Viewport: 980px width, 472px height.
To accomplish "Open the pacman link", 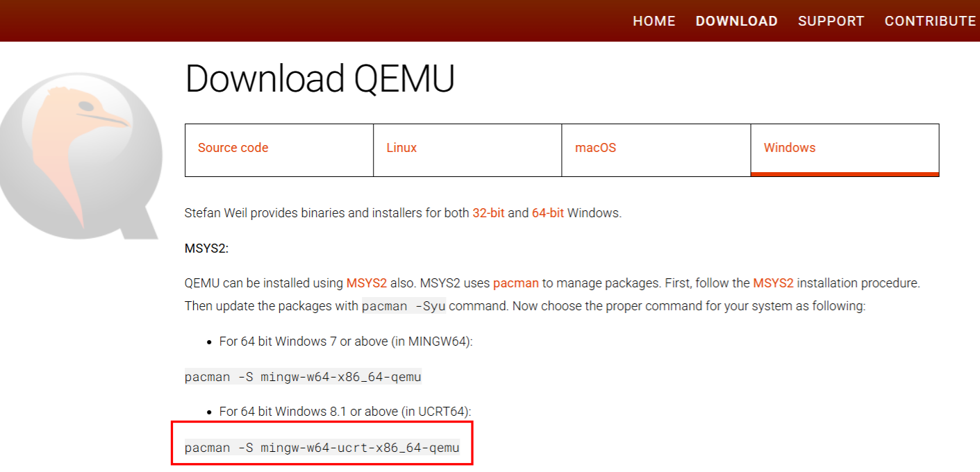I will [x=516, y=283].
